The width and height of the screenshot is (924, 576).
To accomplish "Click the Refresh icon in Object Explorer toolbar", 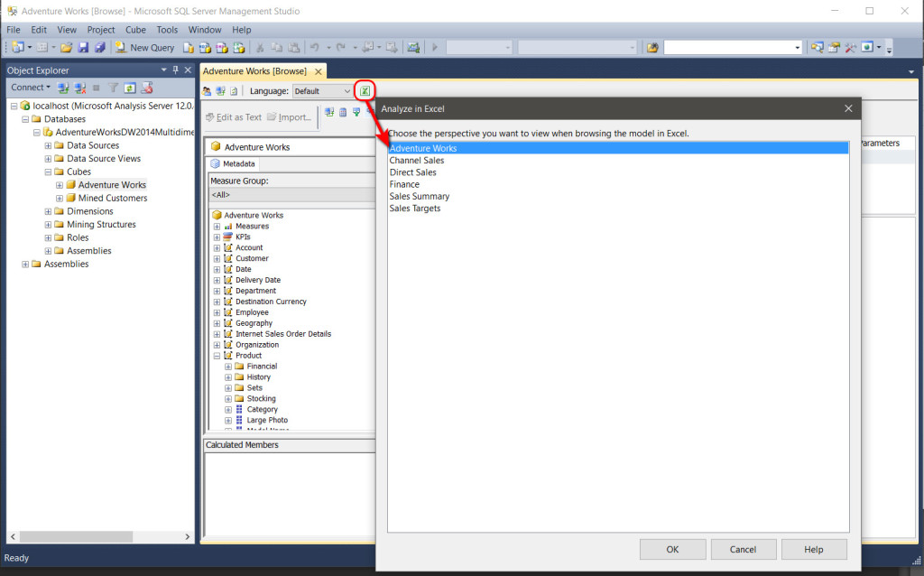I will point(129,88).
